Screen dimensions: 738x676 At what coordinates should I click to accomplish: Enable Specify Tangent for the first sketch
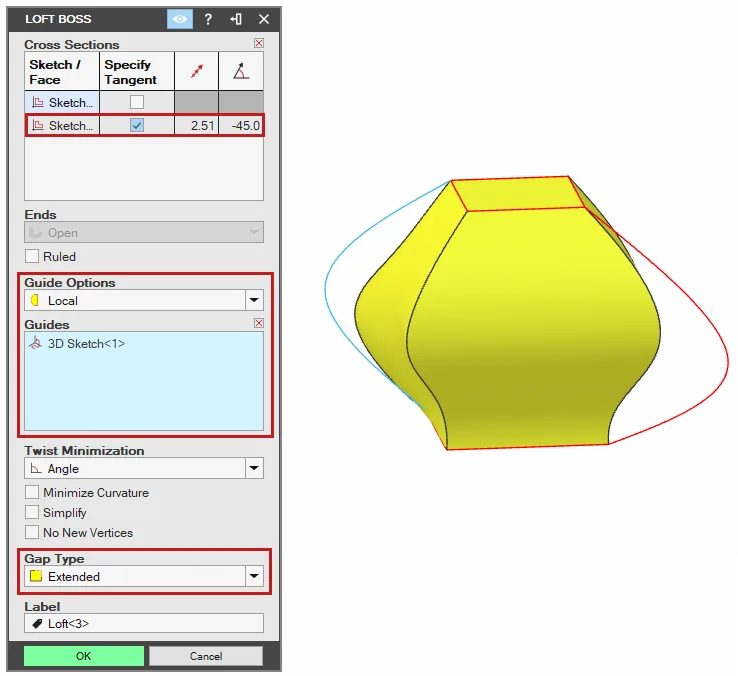pos(137,102)
